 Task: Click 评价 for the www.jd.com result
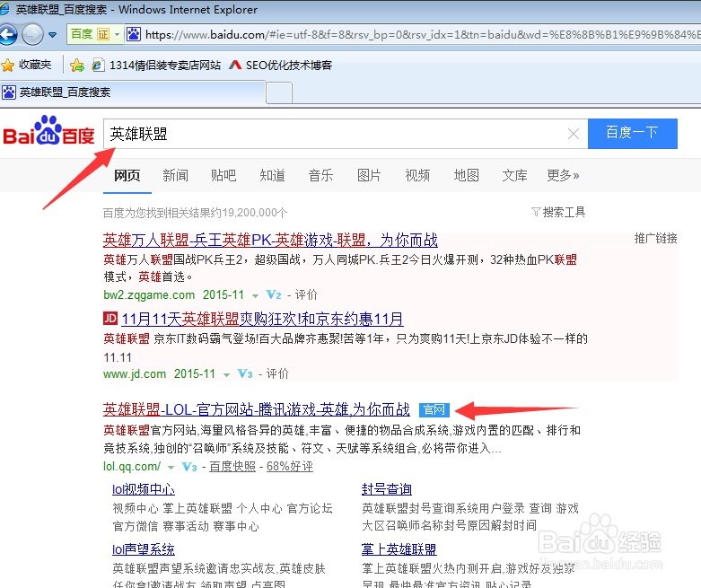[277, 373]
